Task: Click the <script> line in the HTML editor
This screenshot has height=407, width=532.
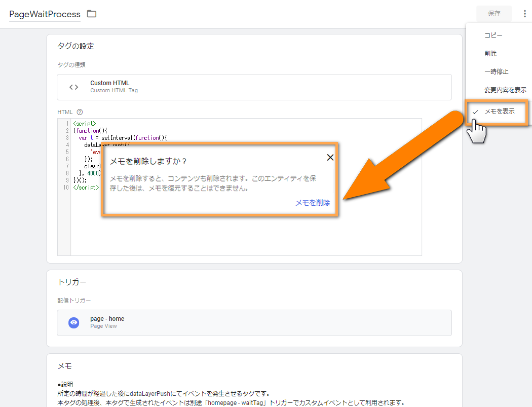Action: (x=85, y=124)
